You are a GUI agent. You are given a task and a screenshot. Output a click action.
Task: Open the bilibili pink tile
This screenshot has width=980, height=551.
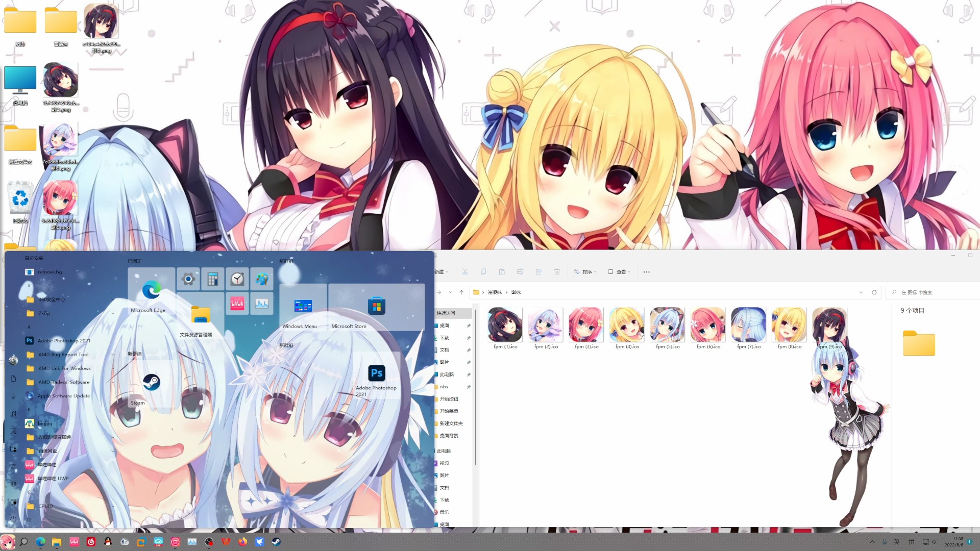(x=237, y=304)
